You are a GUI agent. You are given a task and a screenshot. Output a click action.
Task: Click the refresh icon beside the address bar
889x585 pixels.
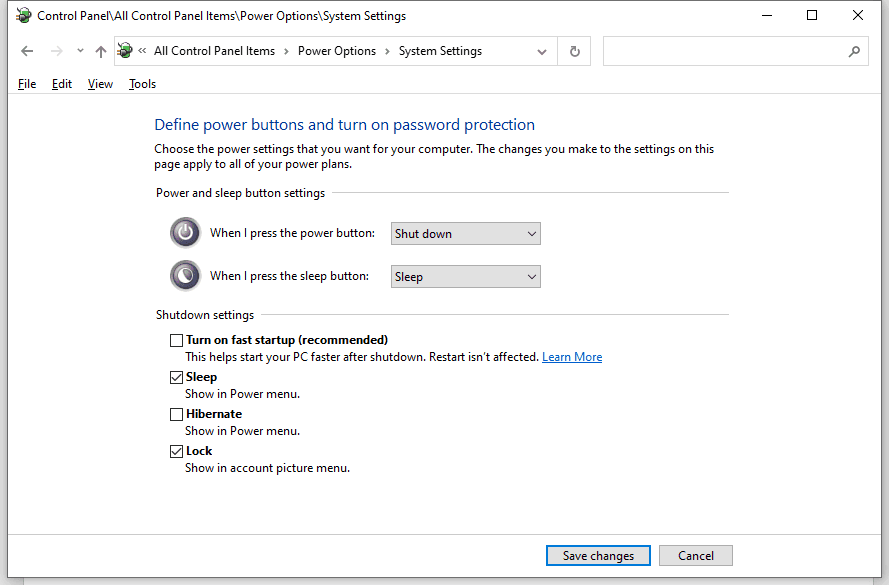coord(574,52)
